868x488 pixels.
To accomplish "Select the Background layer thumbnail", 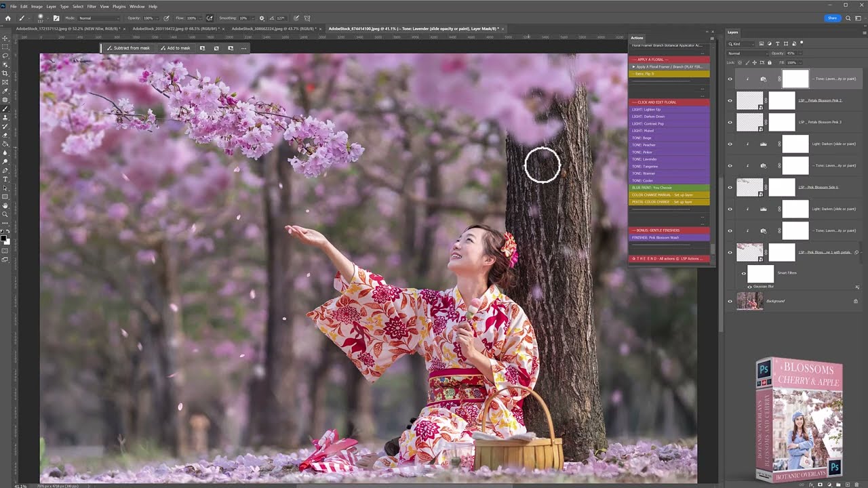I will (749, 301).
